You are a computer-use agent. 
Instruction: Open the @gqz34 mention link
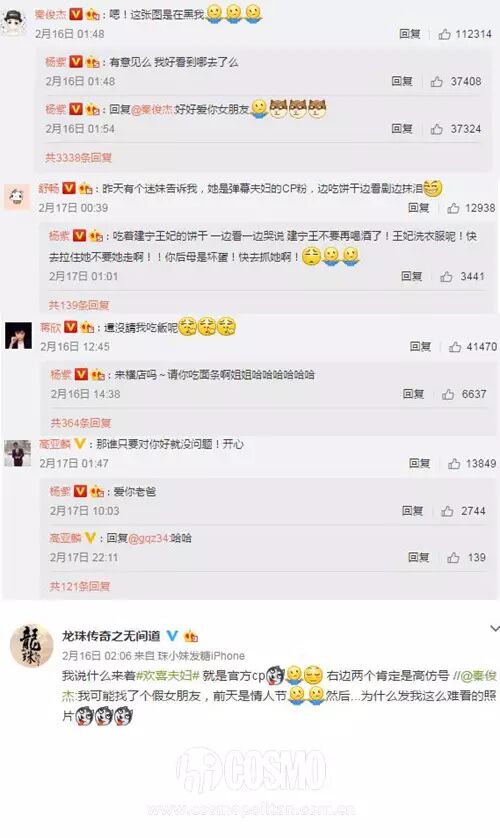click(x=149, y=538)
